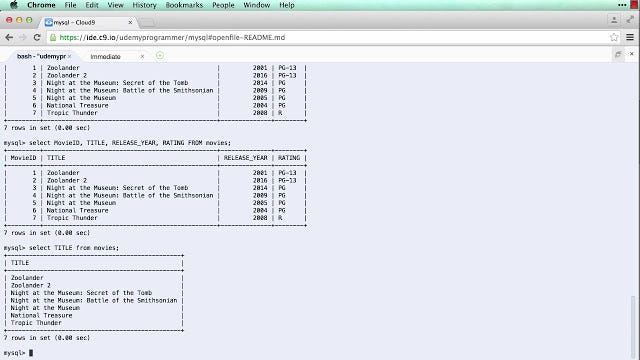The image size is (640, 360).
Task: Toggle Chrome fullscreen with the arrows icon
Action: coord(631,20)
